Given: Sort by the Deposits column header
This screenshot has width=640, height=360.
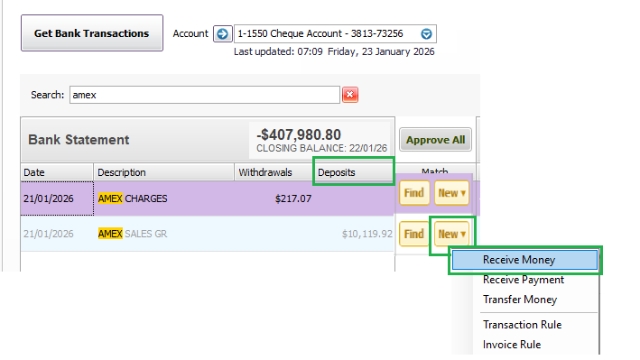Looking at the screenshot, I should 353,172.
